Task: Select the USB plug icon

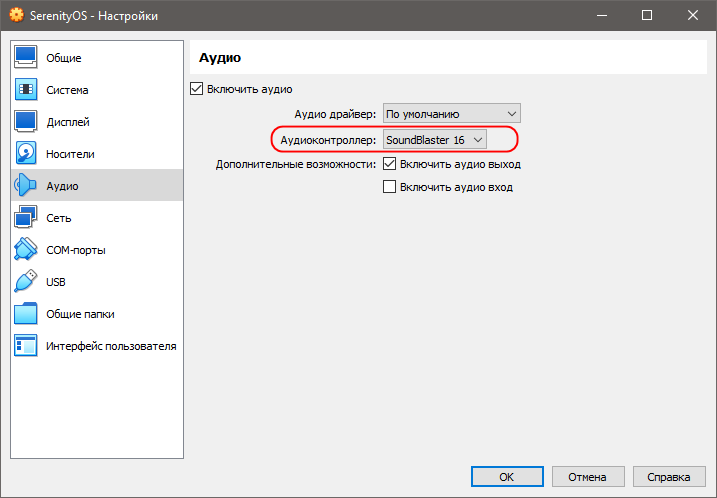Action: 26,281
